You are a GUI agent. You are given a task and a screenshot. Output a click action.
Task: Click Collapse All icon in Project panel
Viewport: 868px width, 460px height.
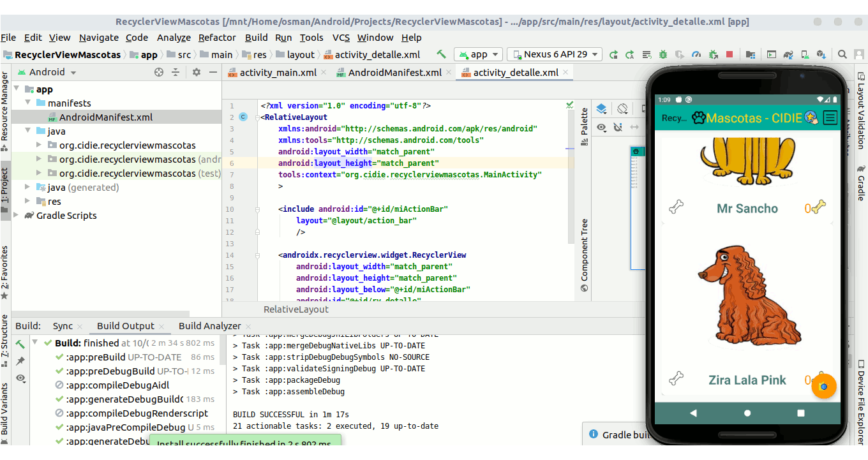pyautogui.click(x=176, y=72)
